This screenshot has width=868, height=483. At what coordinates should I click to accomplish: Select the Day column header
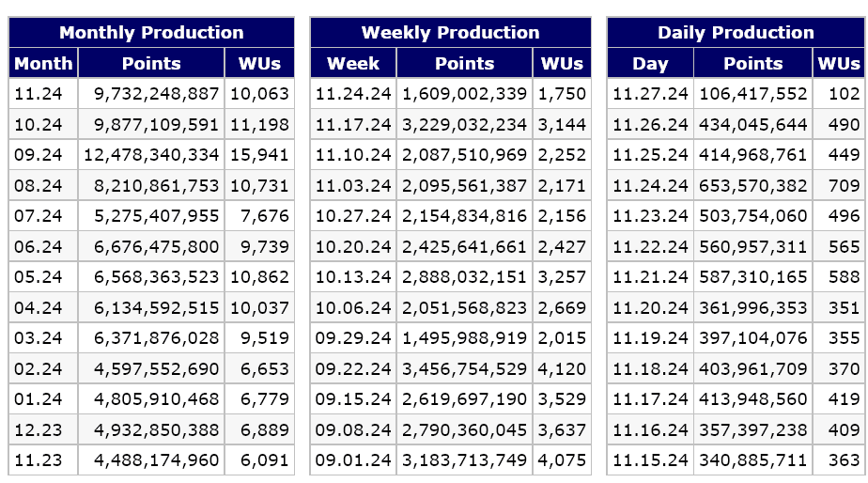pos(650,64)
